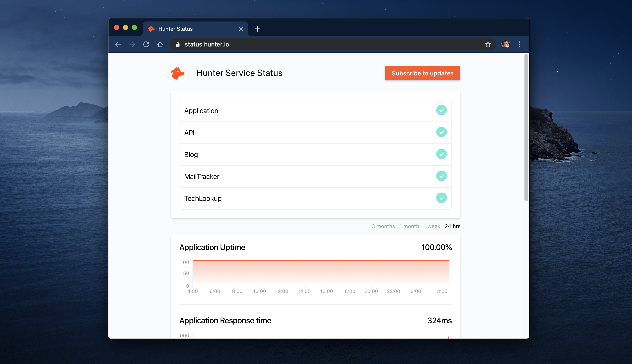The width and height of the screenshot is (632, 364).
Task: Switch graph range to 1 month
Action: (x=409, y=226)
